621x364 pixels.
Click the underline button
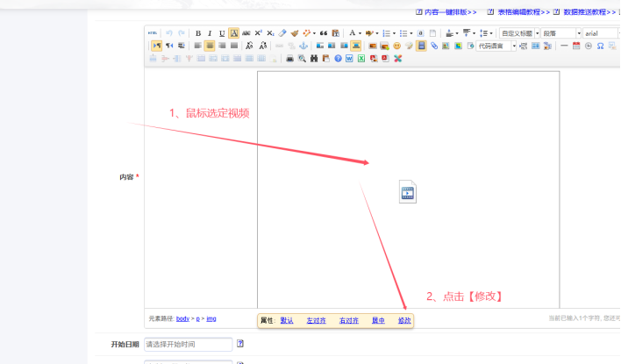click(222, 33)
